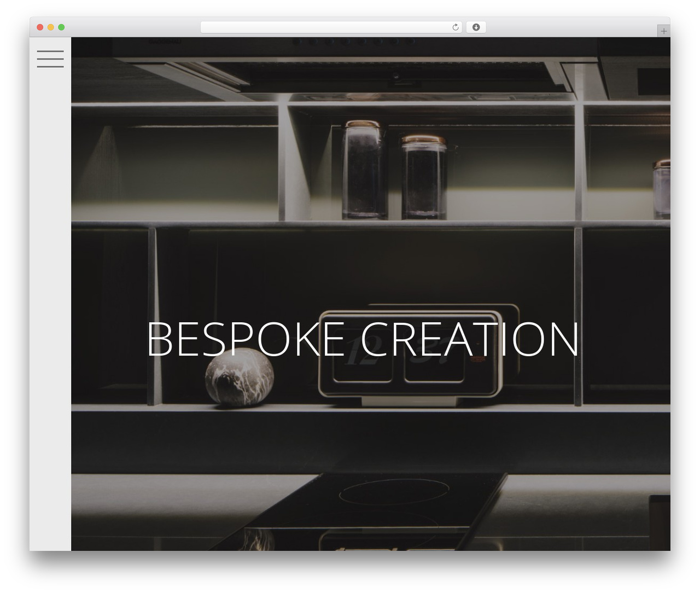Maximize the window using the green button
This screenshot has width=700, height=593.
point(61,27)
